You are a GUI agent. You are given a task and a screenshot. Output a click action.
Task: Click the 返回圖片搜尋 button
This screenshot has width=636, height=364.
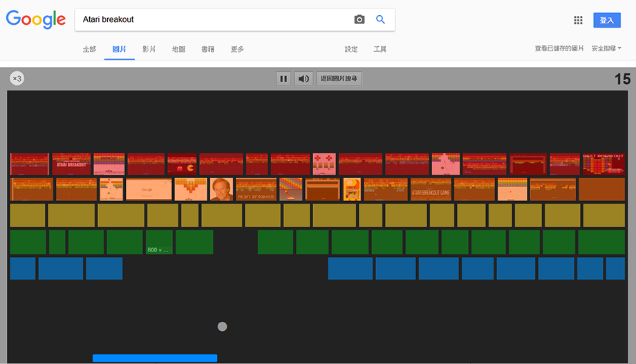click(339, 79)
